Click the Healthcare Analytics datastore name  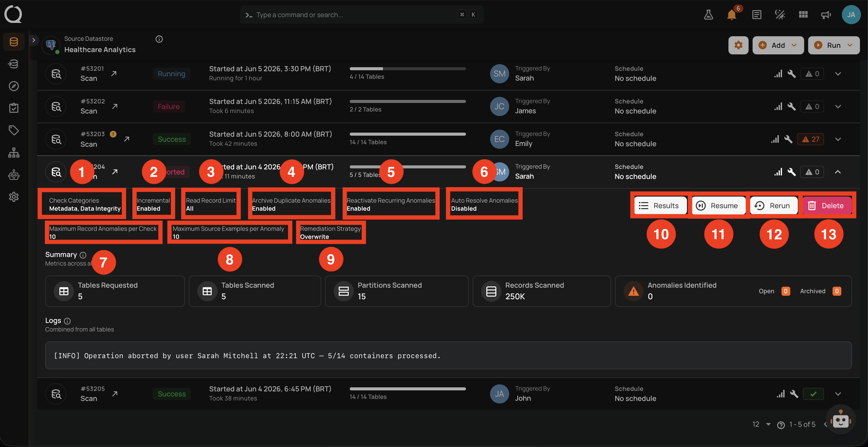tap(100, 50)
